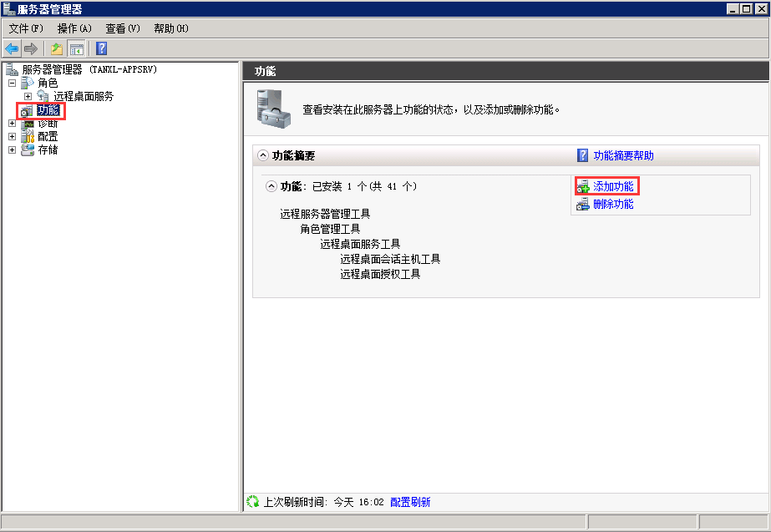Select 角色 label in the tree
This screenshot has height=532, width=771.
tap(48, 83)
